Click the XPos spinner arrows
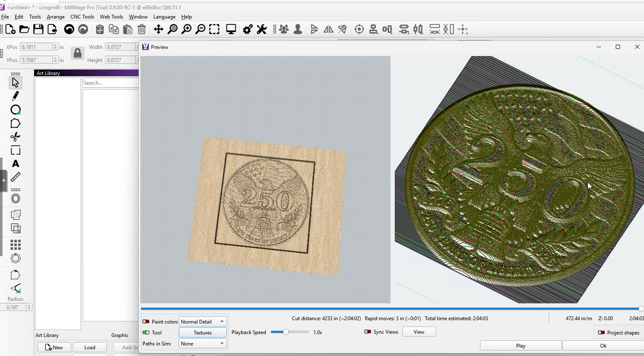Viewport: 644px width, 356px height. click(55, 47)
